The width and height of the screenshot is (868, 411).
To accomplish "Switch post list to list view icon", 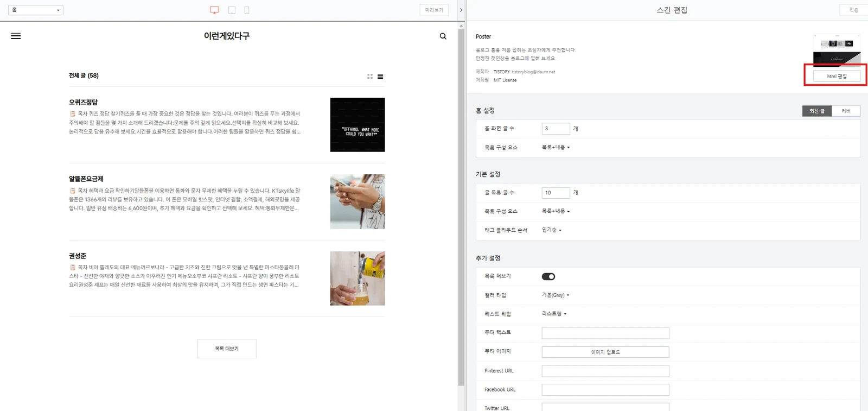I will pyautogui.click(x=380, y=77).
